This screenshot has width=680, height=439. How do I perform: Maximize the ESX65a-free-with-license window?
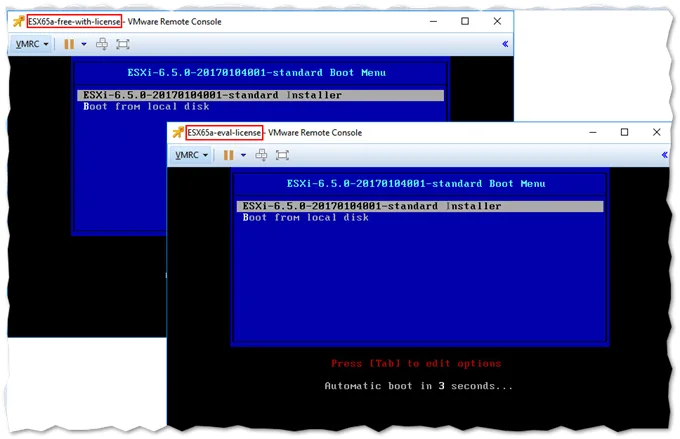coord(465,21)
